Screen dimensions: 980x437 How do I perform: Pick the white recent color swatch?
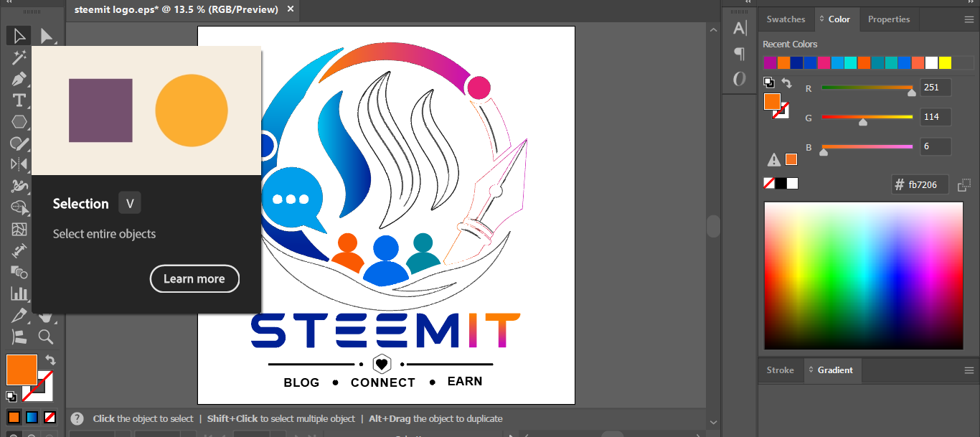[x=931, y=63]
